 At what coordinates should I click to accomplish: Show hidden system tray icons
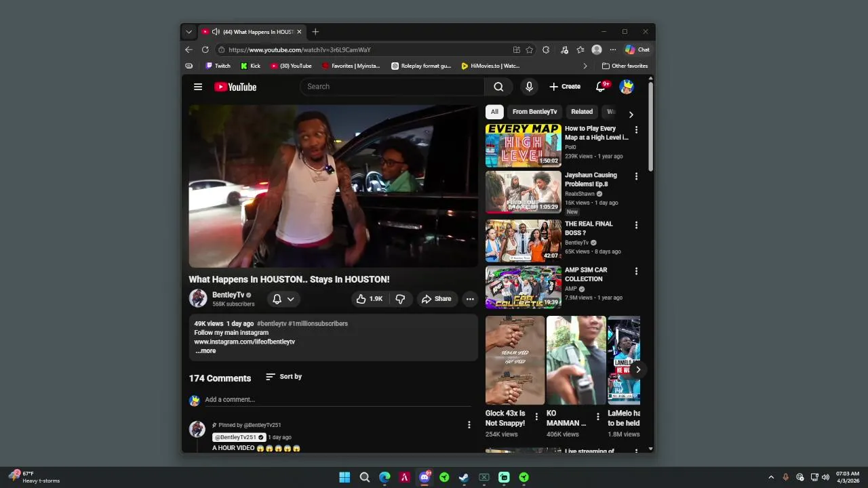[771, 477]
